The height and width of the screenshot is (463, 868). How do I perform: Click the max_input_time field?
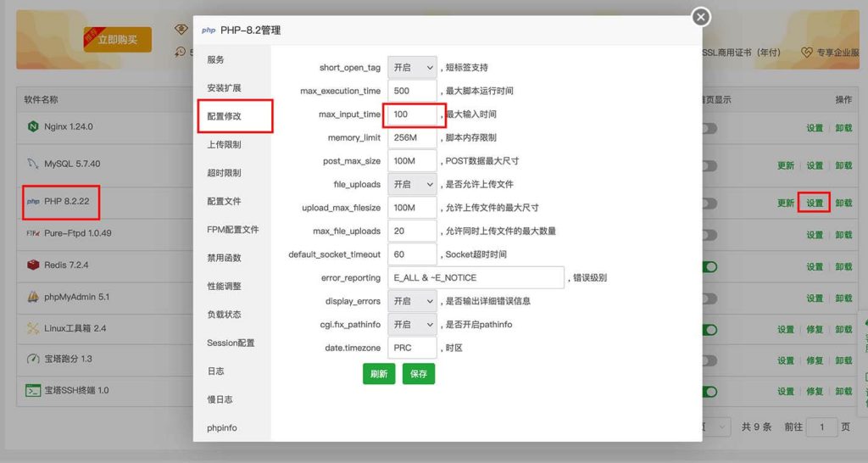[x=413, y=114]
